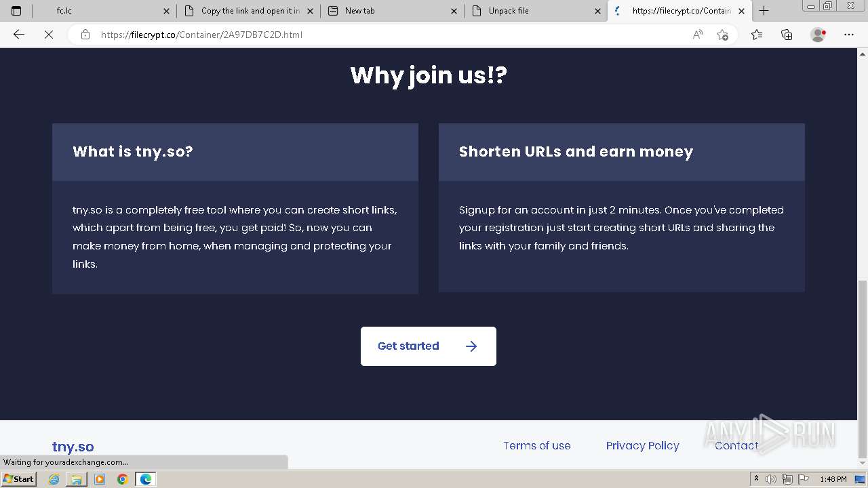The height and width of the screenshot is (488, 868).
Task: Open the Favorites list icon
Action: point(757,35)
